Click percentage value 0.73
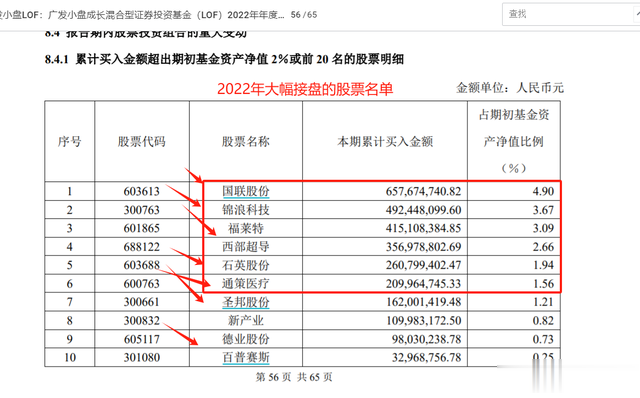The height and width of the screenshot is (398, 640). click(543, 339)
